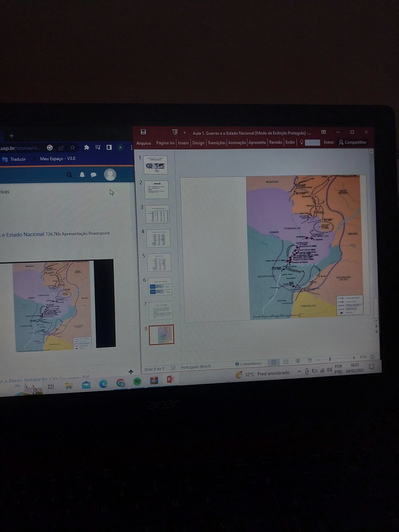Open Moodle user avatar menu
Screen dimensions: 399x532
click(110, 175)
